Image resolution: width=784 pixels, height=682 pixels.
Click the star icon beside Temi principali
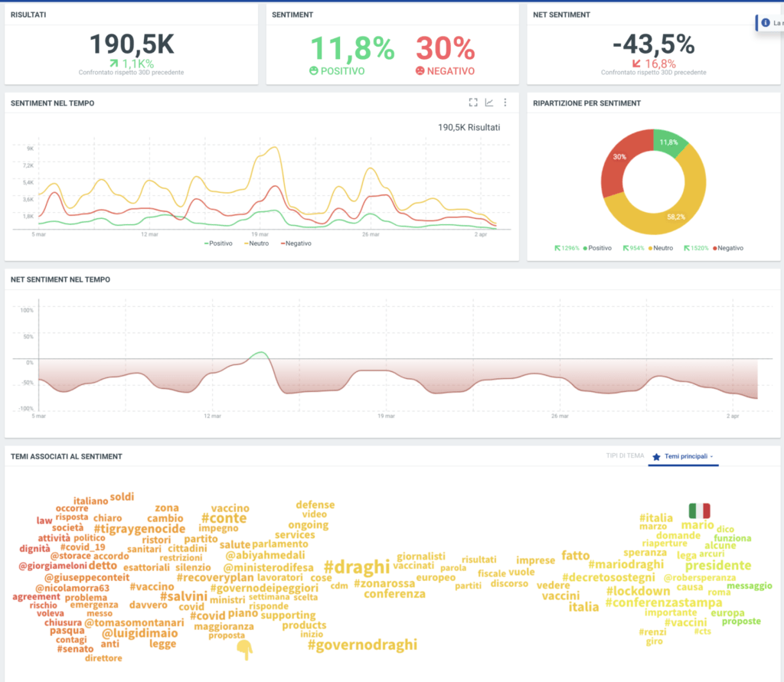tap(656, 456)
